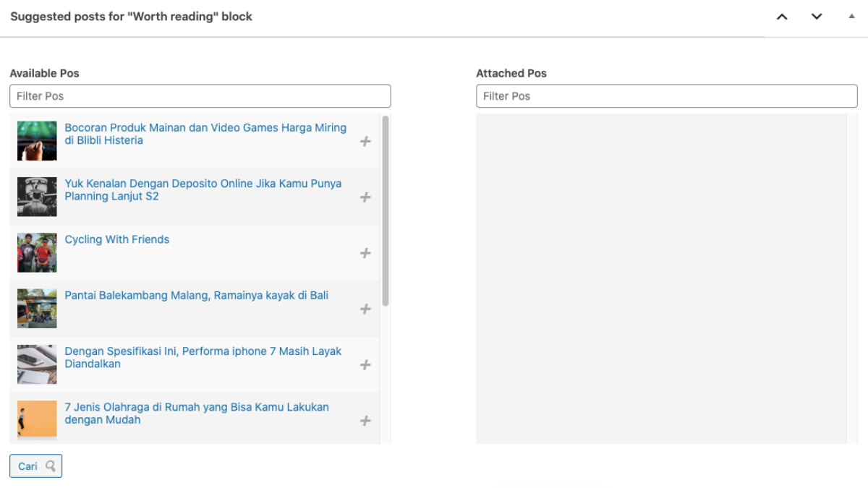868x488 pixels.
Task: Focus the Available Pos filter field
Action: point(200,96)
